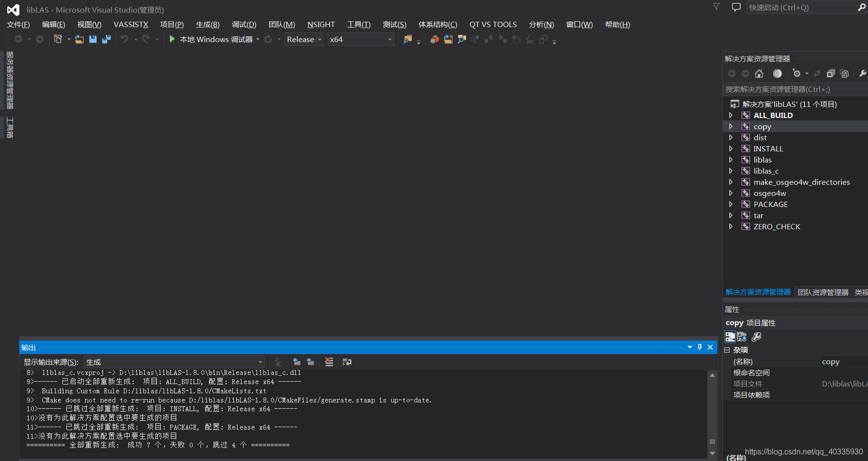Click the refresh icon next to debugger button

pos(268,39)
